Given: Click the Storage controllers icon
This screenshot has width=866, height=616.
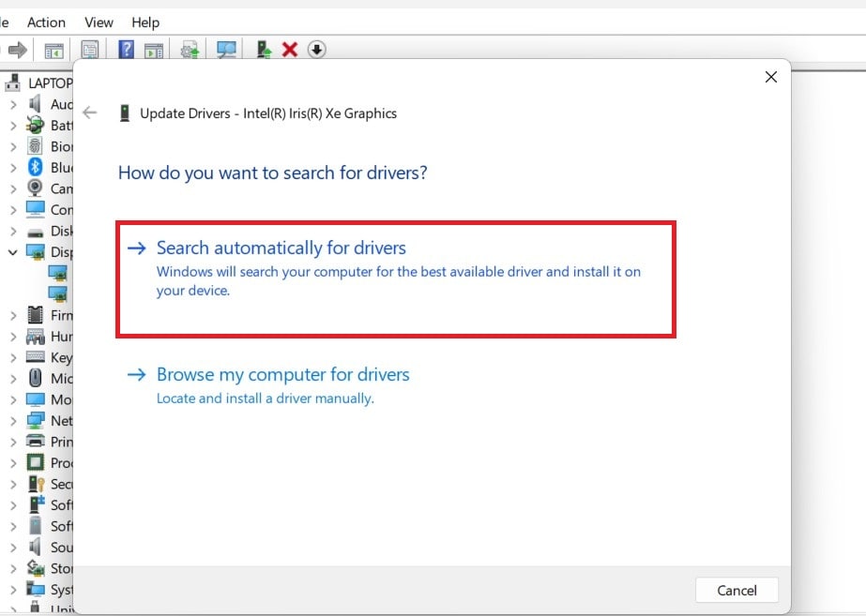Looking at the screenshot, I should (x=36, y=567).
